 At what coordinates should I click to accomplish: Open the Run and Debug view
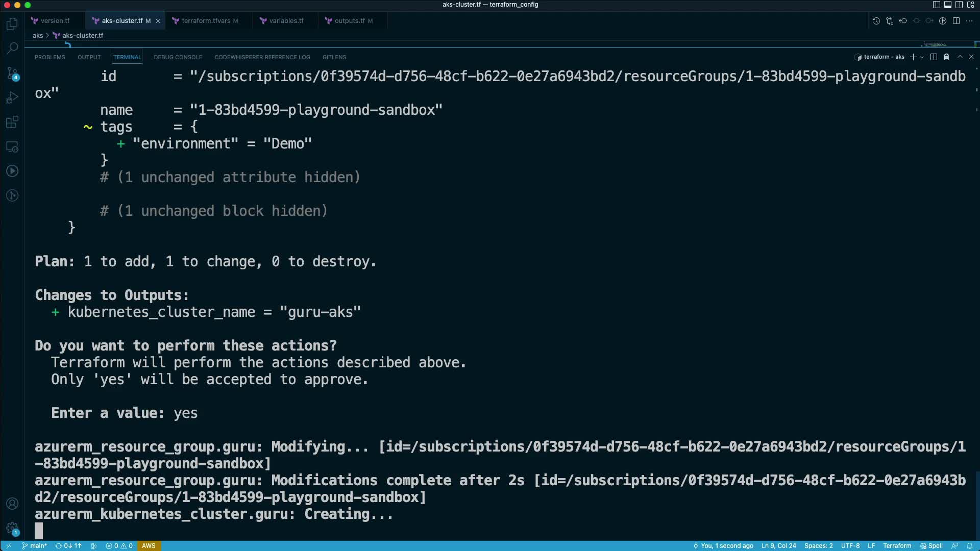click(12, 97)
